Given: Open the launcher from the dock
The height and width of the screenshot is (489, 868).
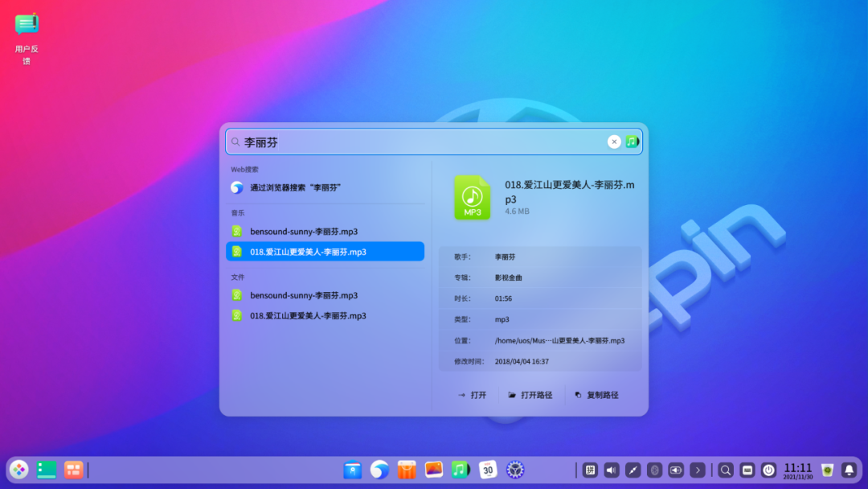Looking at the screenshot, I should click(x=18, y=470).
